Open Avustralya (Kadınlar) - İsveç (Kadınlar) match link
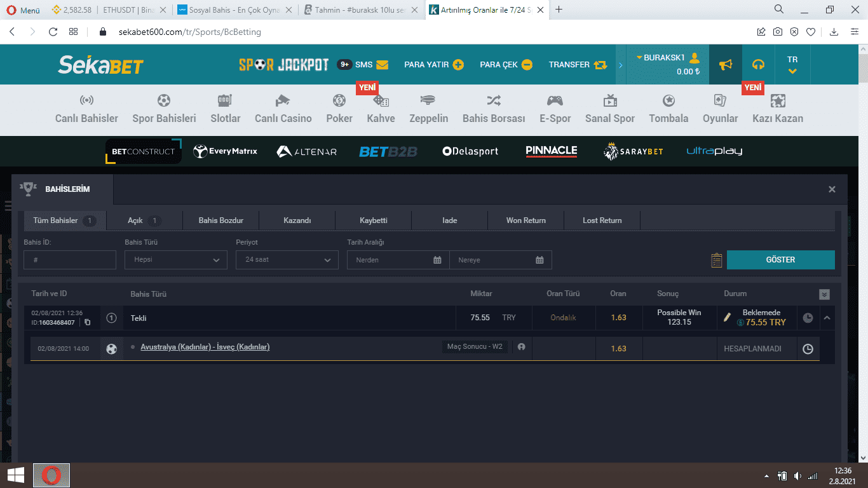 (x=205, y=347)
